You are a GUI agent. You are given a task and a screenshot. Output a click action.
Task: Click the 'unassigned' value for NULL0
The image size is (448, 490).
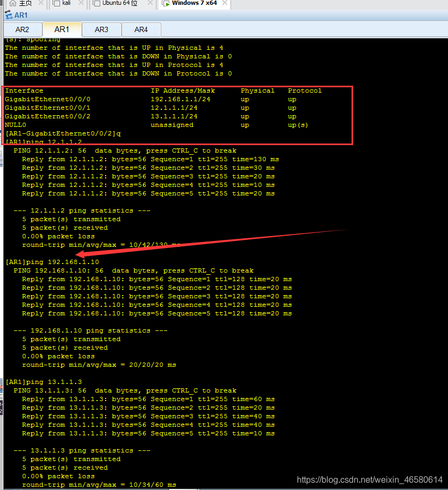pyautogui.click(x=172, y=125)
